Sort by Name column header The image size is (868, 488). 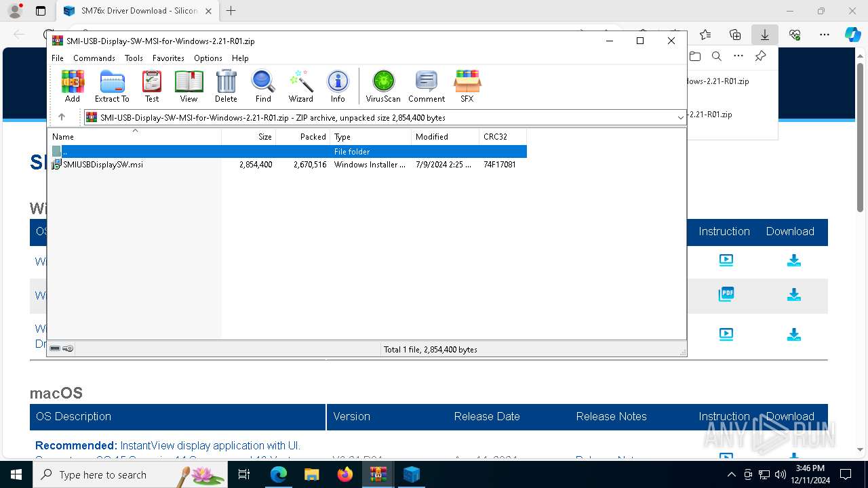(x=135, y=136)
